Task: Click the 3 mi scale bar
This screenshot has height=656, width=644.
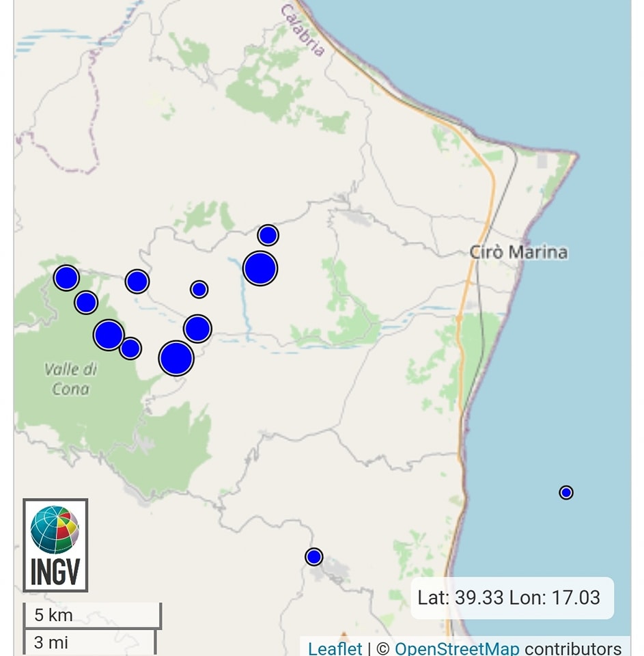Action: coord(90,642)
